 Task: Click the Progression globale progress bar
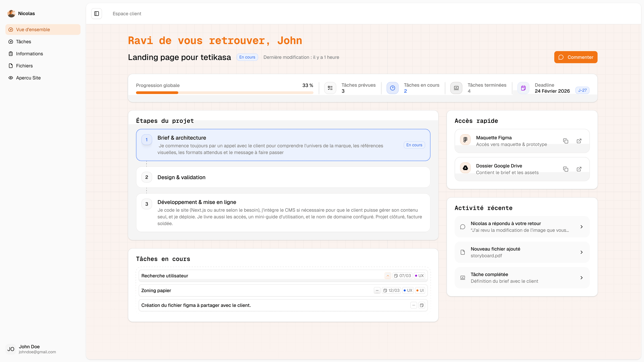224,93
